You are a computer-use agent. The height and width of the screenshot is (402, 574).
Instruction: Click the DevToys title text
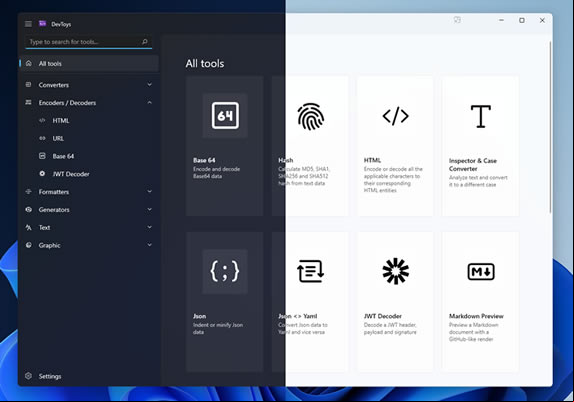(x=61, y=24)
